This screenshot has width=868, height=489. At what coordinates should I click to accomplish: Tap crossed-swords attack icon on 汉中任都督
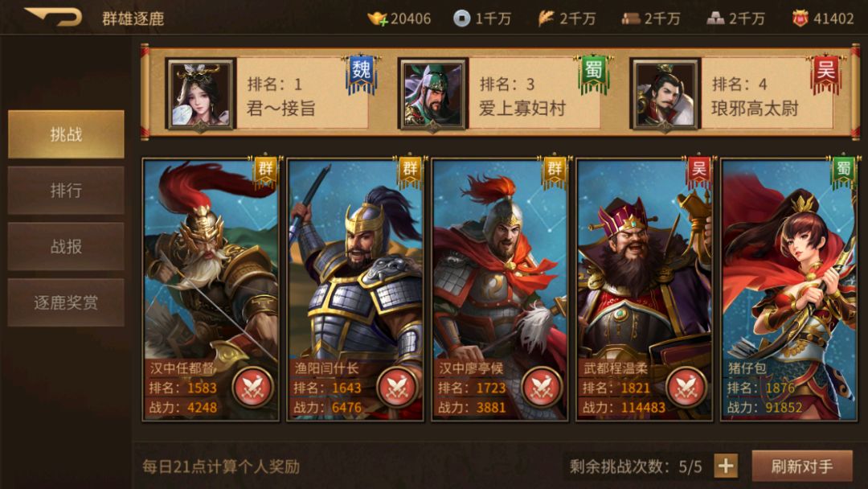[253, 387]
